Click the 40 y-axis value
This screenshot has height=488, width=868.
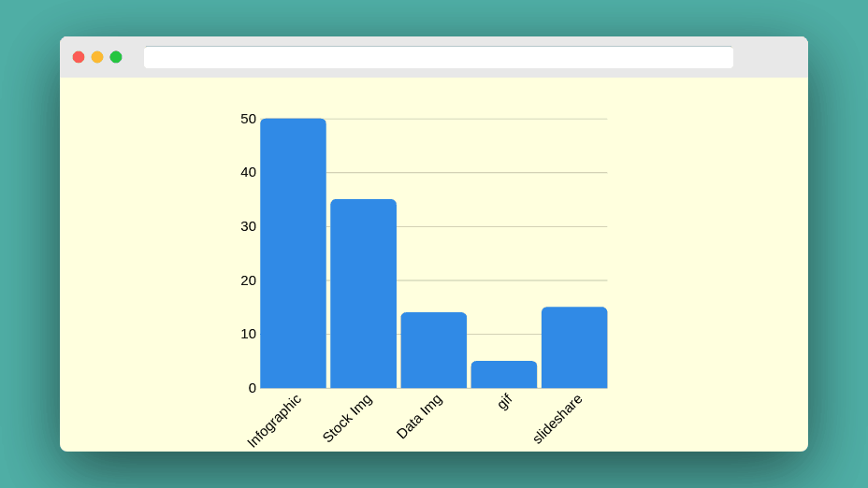pos(249,173)
